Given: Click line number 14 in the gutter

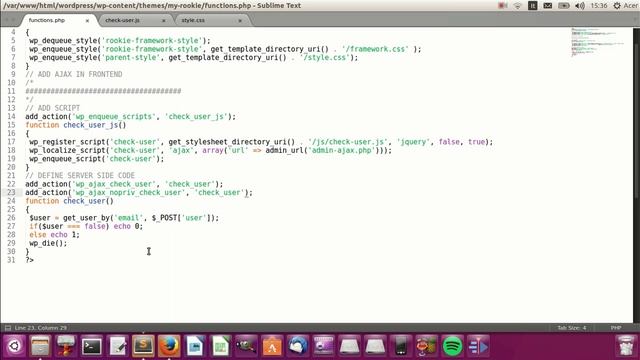Looking at the screenshot, I should pos(11,116).
